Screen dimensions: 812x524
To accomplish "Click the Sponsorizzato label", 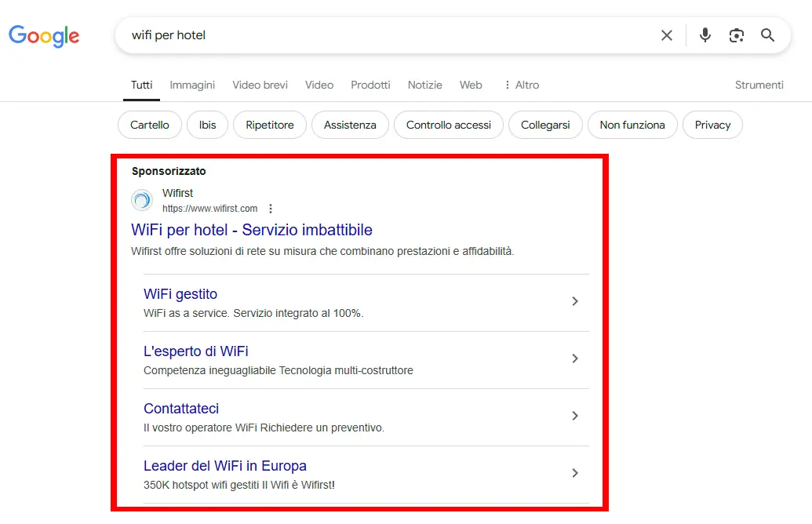I will coord(169,171).
